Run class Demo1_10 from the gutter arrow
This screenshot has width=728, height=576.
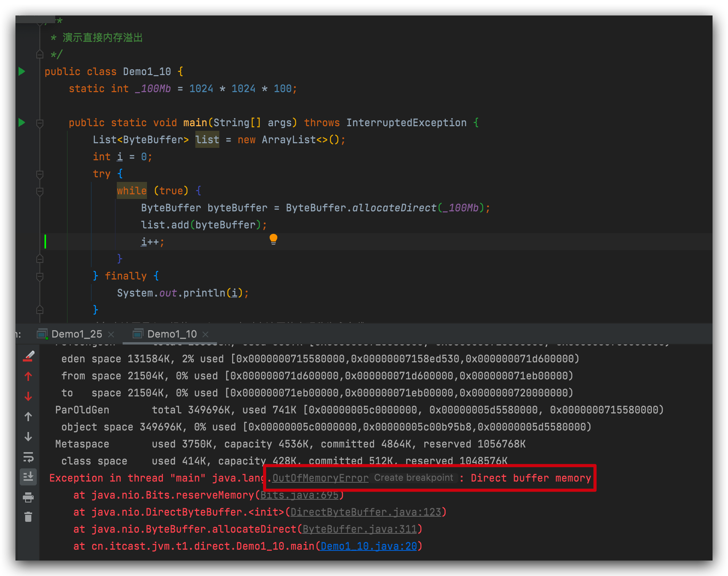(22, 72)
